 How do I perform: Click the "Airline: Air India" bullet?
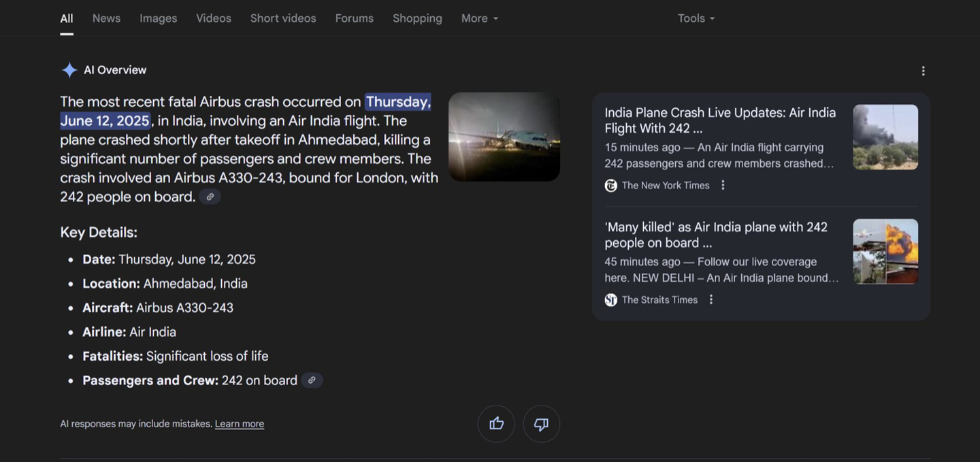click(129, 332)
